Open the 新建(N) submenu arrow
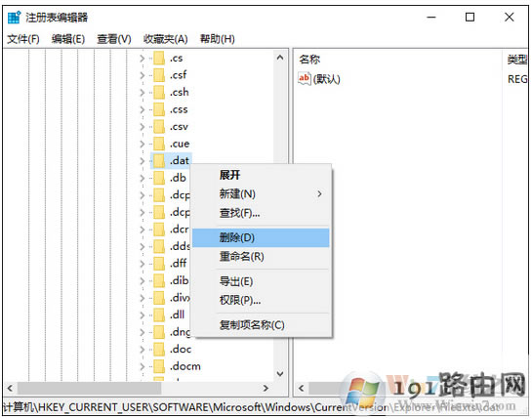Image resolution: width=532 pixels, height=419 pixels. tap(319, 194)
